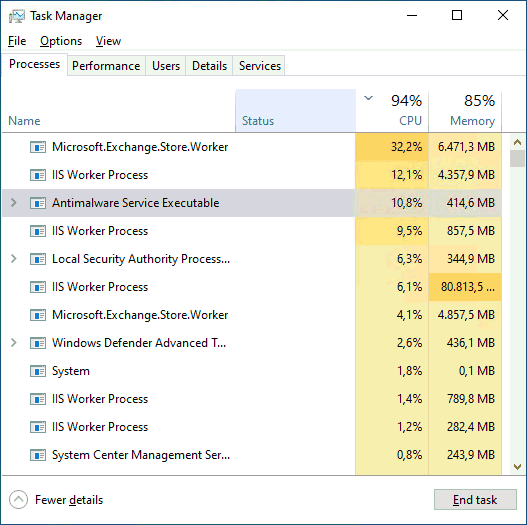Select the IIS Worker Process using 80.813,5 memory
The width and height of the screenshot is (527, 525).
tap(252, 287)
